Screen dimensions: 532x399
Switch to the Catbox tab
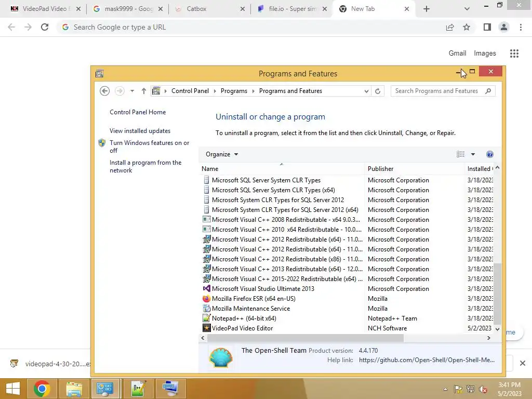(210, 9)
